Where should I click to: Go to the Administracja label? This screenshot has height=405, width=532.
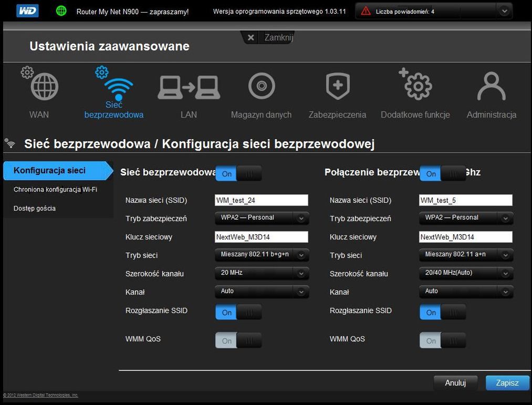[491, 115]
